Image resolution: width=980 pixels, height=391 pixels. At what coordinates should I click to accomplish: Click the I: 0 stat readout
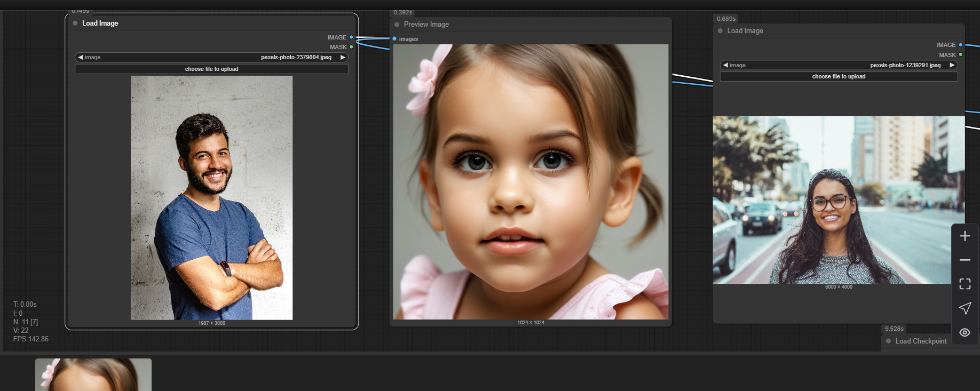point(18,313)
